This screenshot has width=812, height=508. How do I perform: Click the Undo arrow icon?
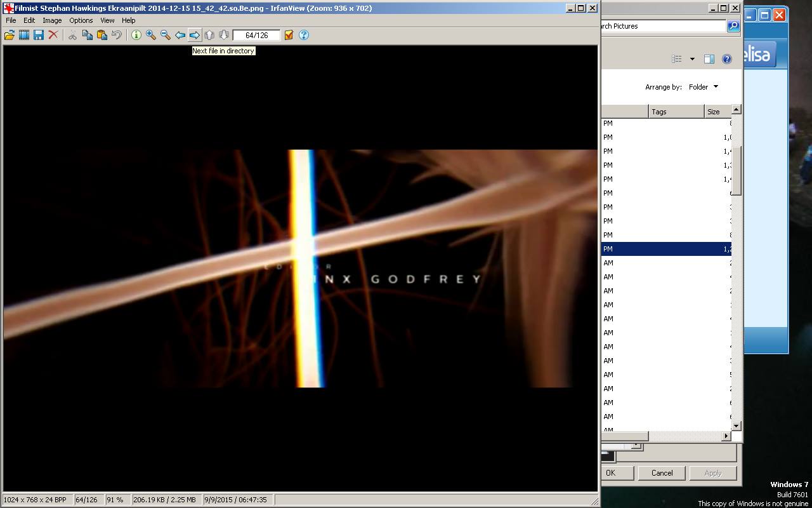[117, 35]
